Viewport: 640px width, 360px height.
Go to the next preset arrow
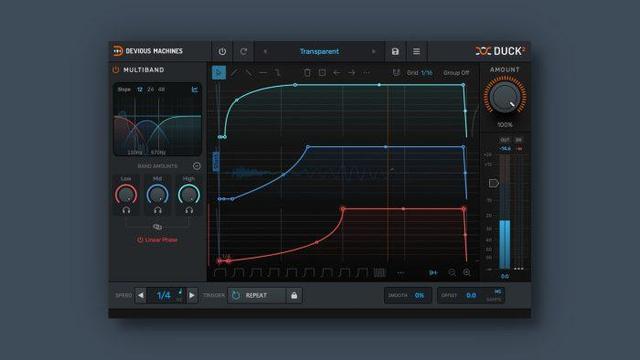tap(373, 51)
